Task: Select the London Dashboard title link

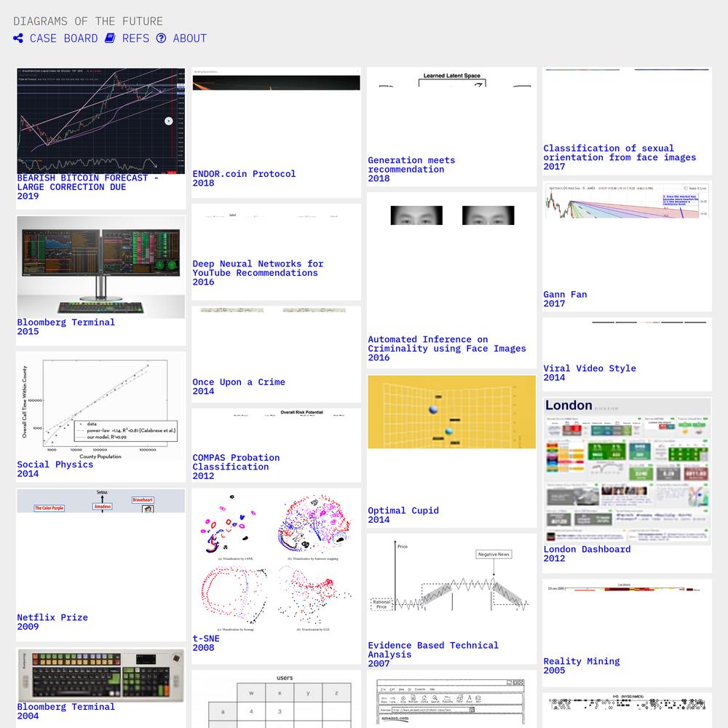Action: [x=587, y=549]
